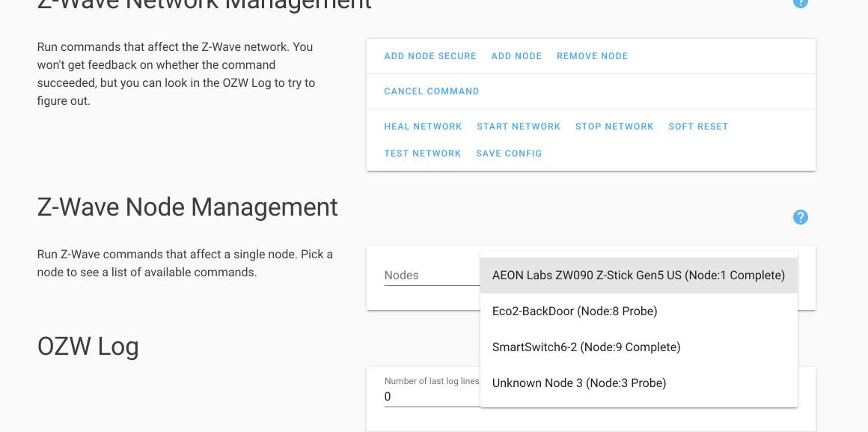The width and height of the screenshot is (868, 432).
Task: Click START NETWORK
Action: pyautogui.click(x=519, y=127)
